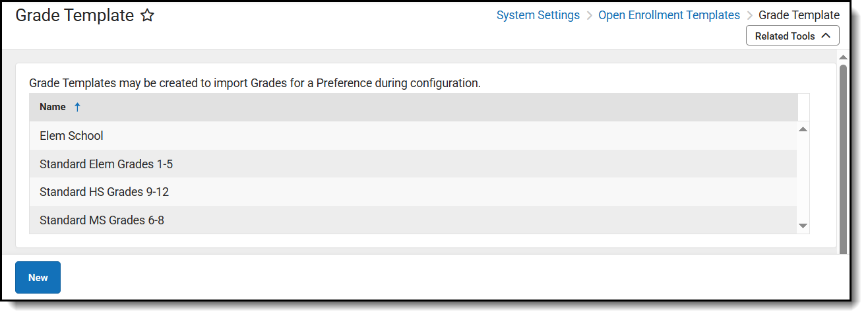868x318 pixels.
Task: Click the page's vertical scrollbar thumb
Action: pos(843,158)
